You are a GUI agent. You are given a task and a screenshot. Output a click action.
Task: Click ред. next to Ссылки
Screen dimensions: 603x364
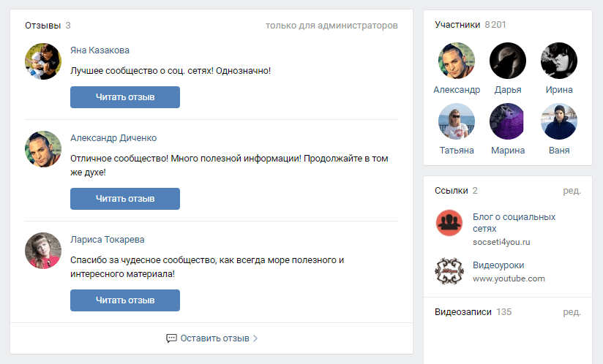[572, 191]
